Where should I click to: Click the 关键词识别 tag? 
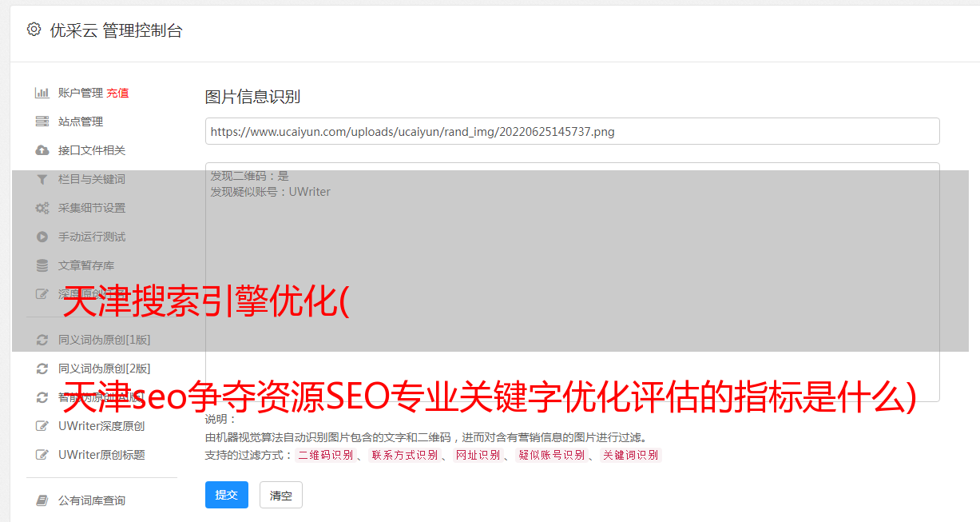coord(630,455)
